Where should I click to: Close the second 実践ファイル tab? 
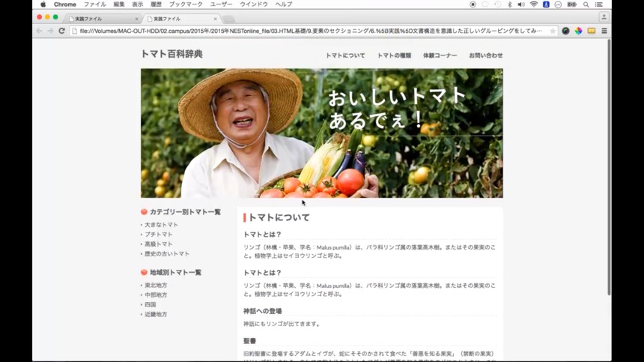point(215,19)
